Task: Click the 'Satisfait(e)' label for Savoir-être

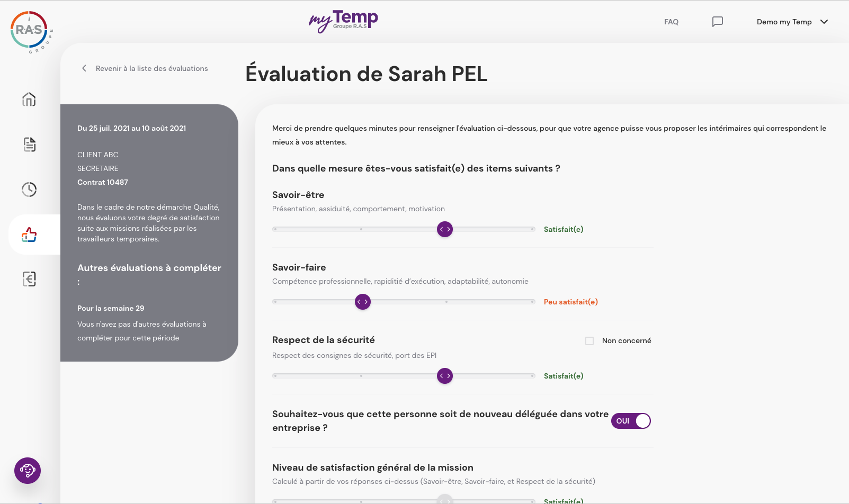Action: [x=564, y=229]
